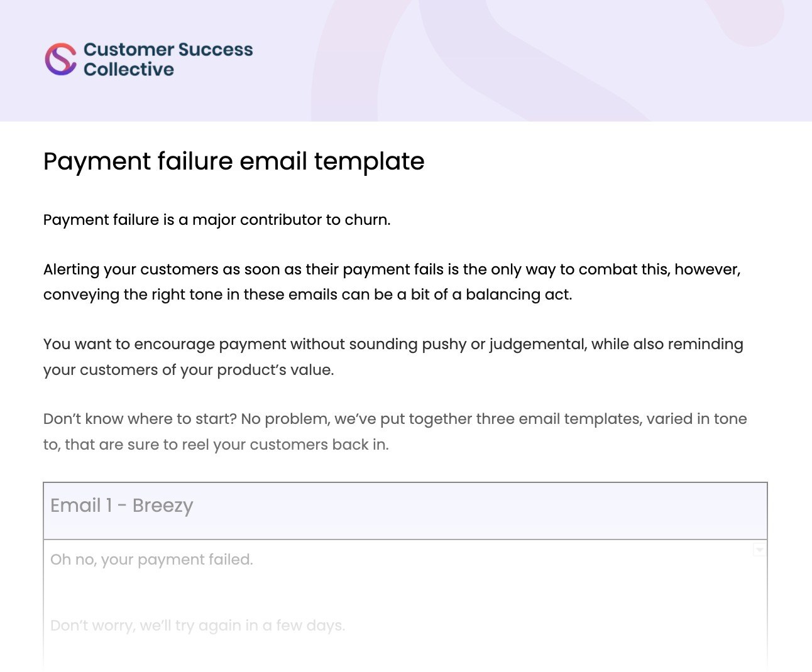Select the "Email 1 - Breezy" header cell
The width and height of the screenshot is (812, 672).
tap(122, 506)
